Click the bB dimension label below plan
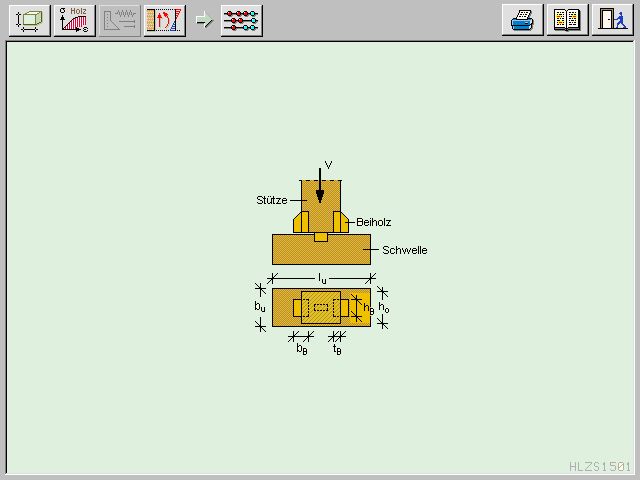 (x=301, y=349)
